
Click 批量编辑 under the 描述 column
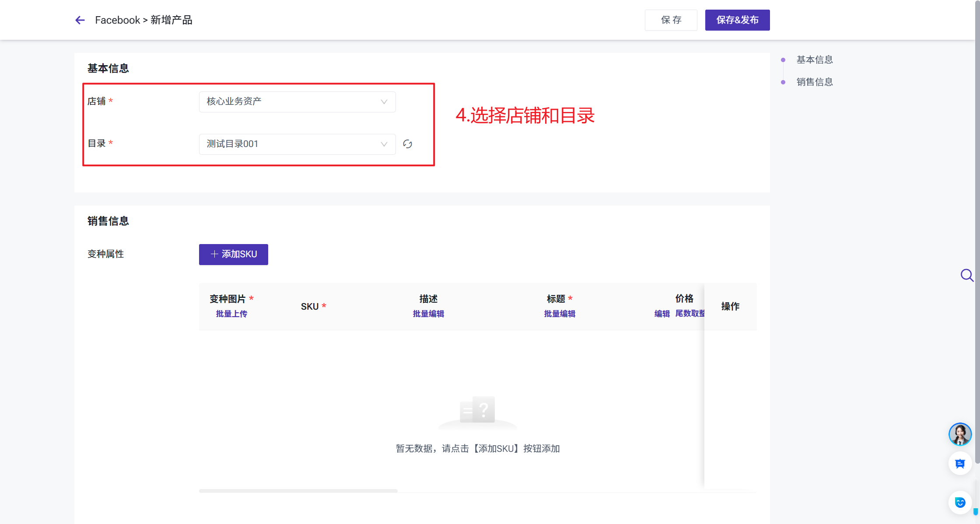428,314
